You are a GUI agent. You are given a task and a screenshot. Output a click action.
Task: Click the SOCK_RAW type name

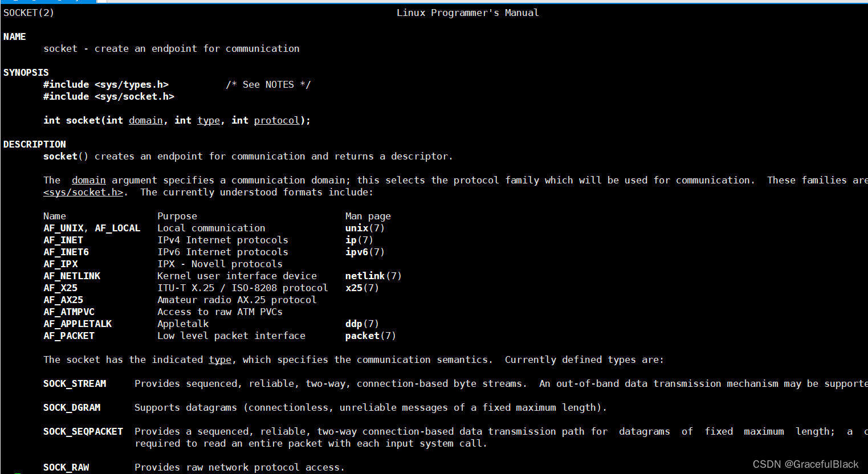[66, 467]
